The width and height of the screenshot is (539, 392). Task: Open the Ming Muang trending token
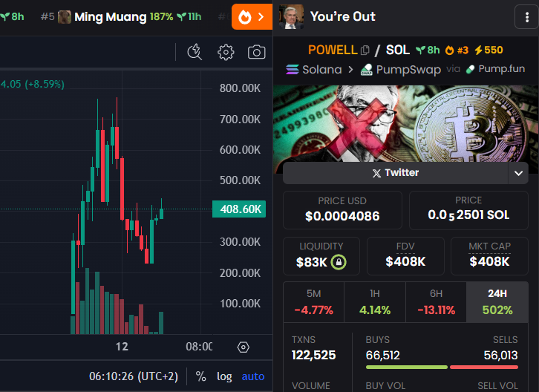[x=121, y=17]
